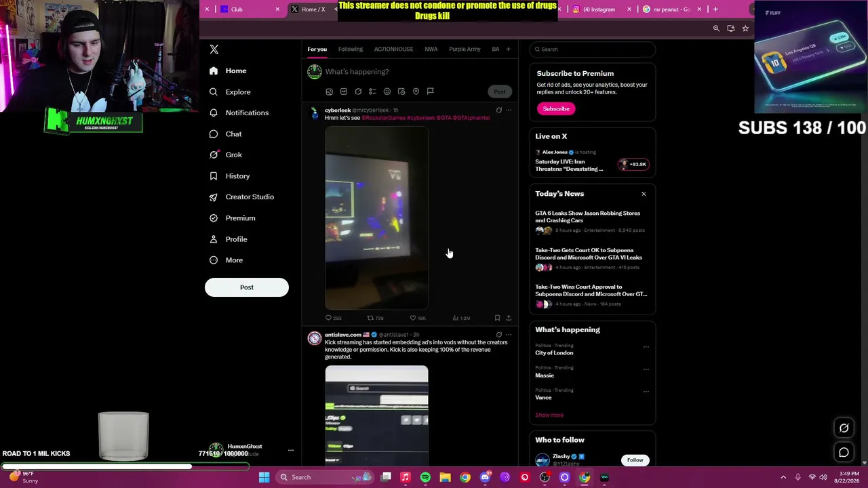Bookmark the cyberleek post

coord(497,318)
